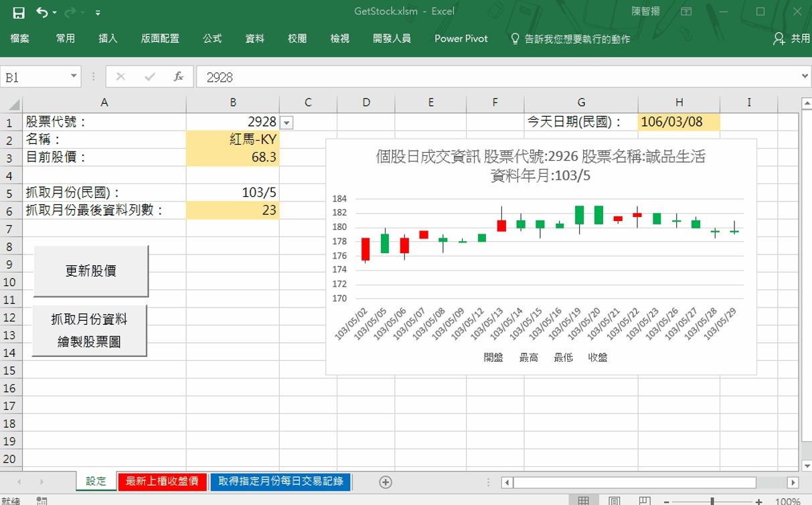Image resolution: width=812 pixels, height=505 pixels.
Task: Click the 告訴我您想要執行的動作 search box
Action: tap(576, 39)
